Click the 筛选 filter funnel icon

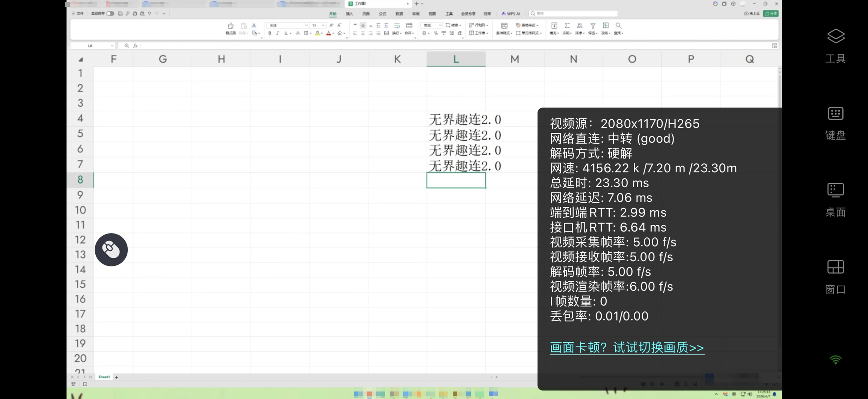pyautogui.click(x=592, y=26)
